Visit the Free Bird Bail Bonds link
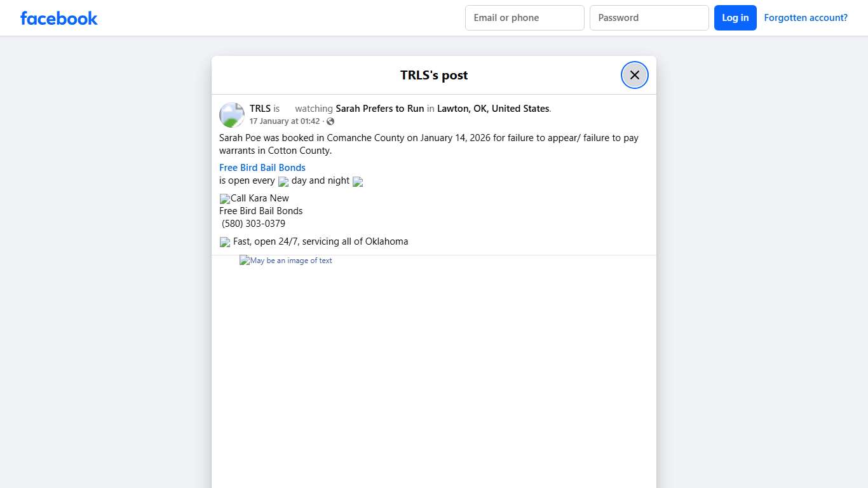The width and height of the screenshot is (868, 488). pyautogui.click(x=262, y=168)
